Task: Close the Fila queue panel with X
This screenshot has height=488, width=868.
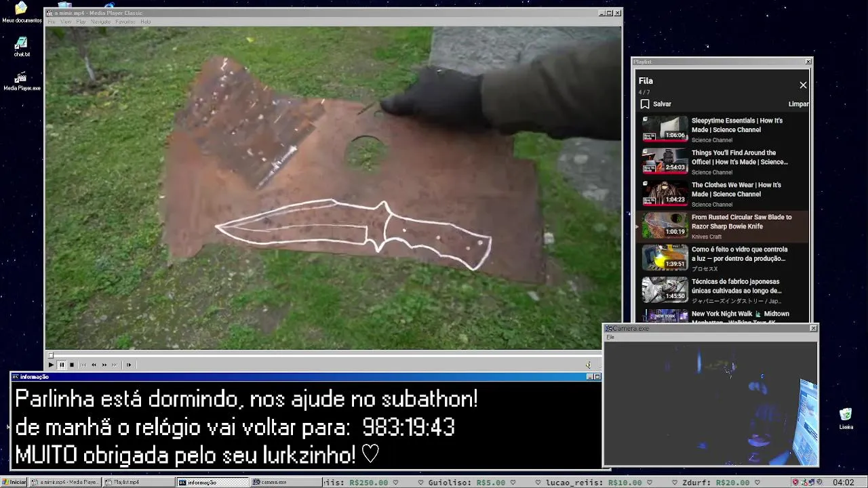Action: (803, 85)
